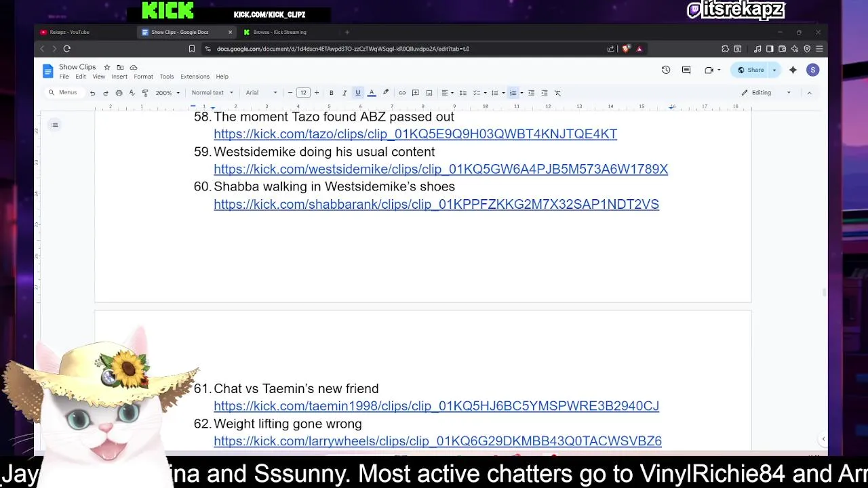Image resolution: width=868 pixels, height=488 pixels.
Task: Open the Insert menu
Action: tap(119, 77)
